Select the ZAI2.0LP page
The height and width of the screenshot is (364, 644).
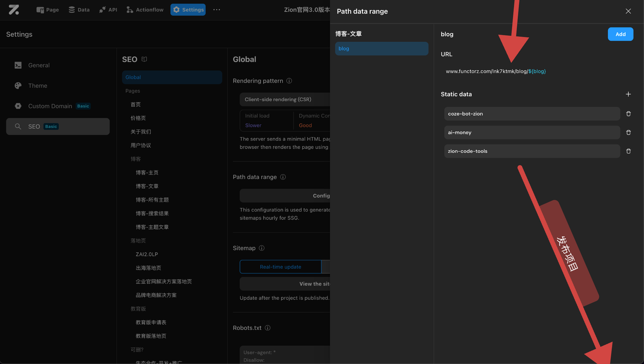click(x=147, y=254)
